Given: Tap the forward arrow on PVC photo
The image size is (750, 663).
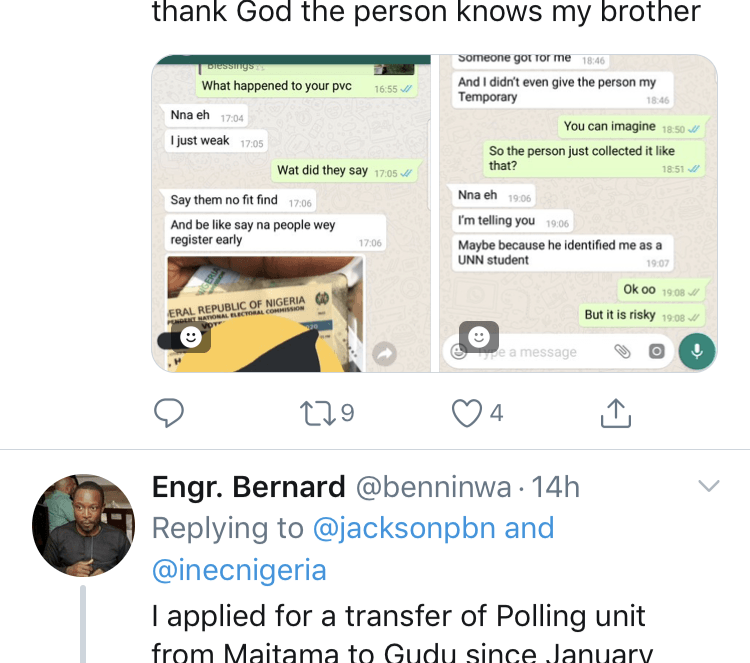Looking at the screenshot, I should (x=385, y=354).
